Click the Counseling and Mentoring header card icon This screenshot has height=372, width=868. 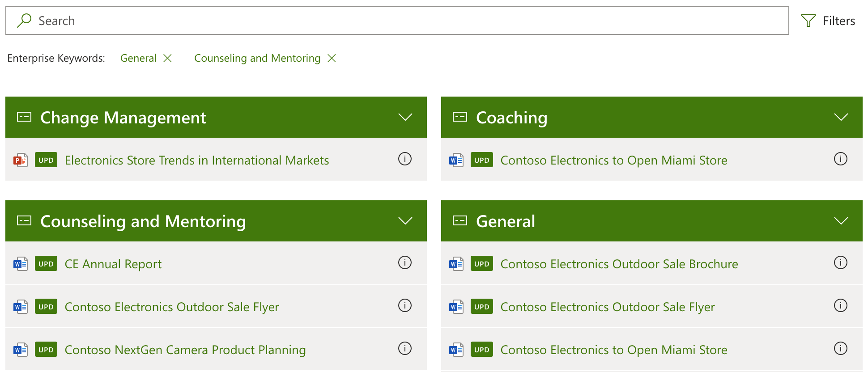pyautogui.click(x=24, y=221)
